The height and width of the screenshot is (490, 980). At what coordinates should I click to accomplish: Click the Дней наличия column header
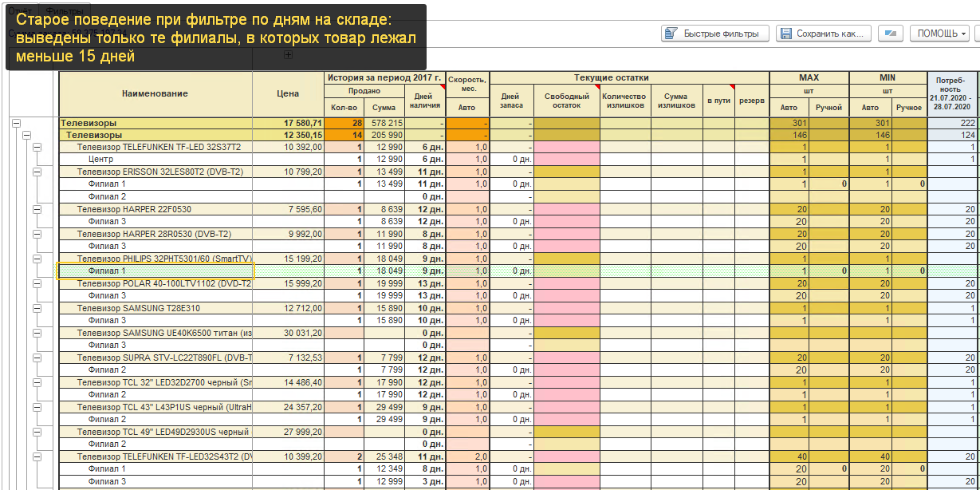pyautogui.click(x=425, y=100)
